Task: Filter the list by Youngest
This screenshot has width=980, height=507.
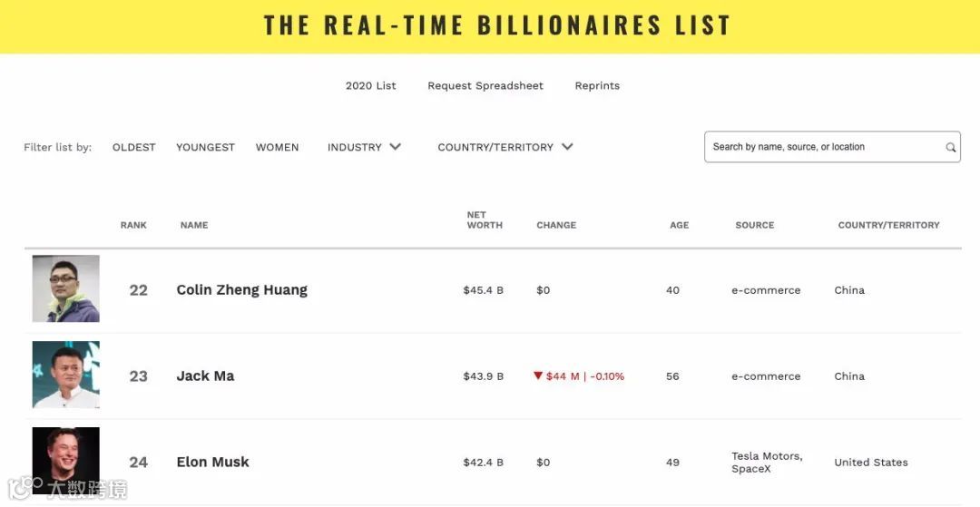Action: click(205, 147)
